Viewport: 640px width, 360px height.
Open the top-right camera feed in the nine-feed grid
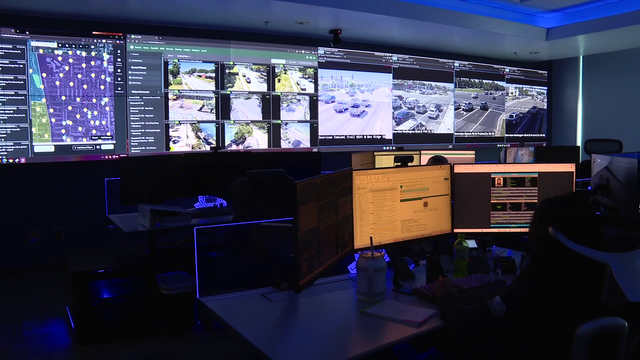tap(295, 79)
